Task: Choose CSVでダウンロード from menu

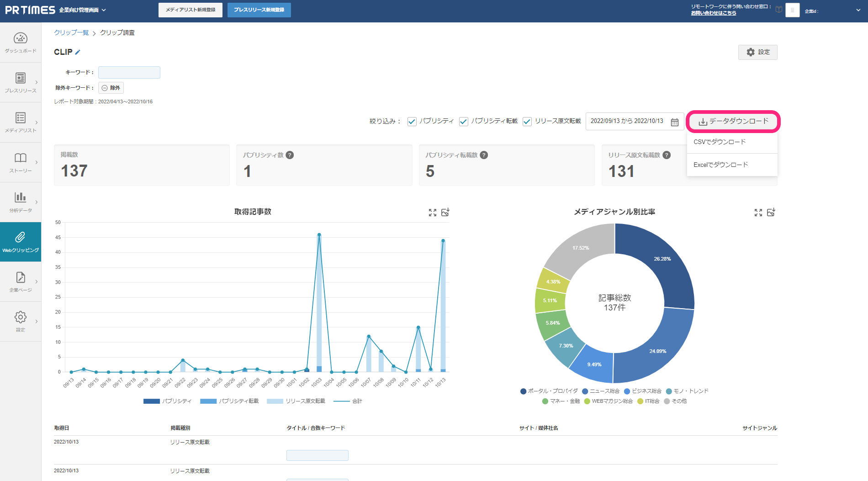Action: (732, 142)
